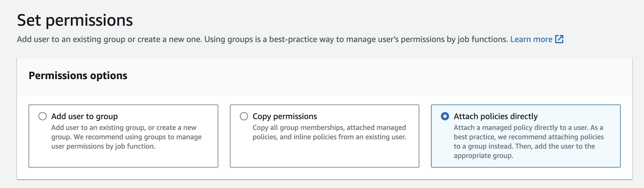Screen dimensions: 644x188
Task: Click the Learn more link
Action: [x=531, y=39]
